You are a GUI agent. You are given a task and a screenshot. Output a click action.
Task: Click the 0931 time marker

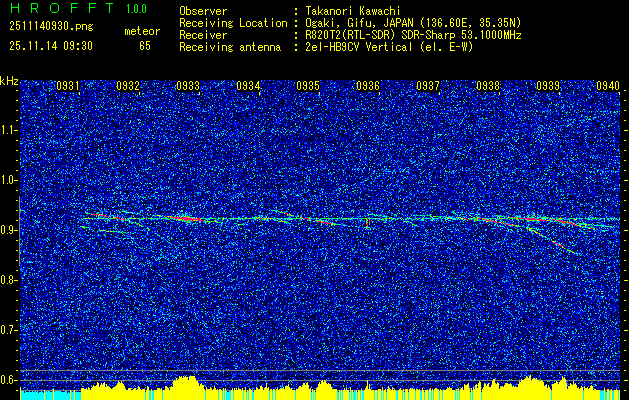coord(67,86)
